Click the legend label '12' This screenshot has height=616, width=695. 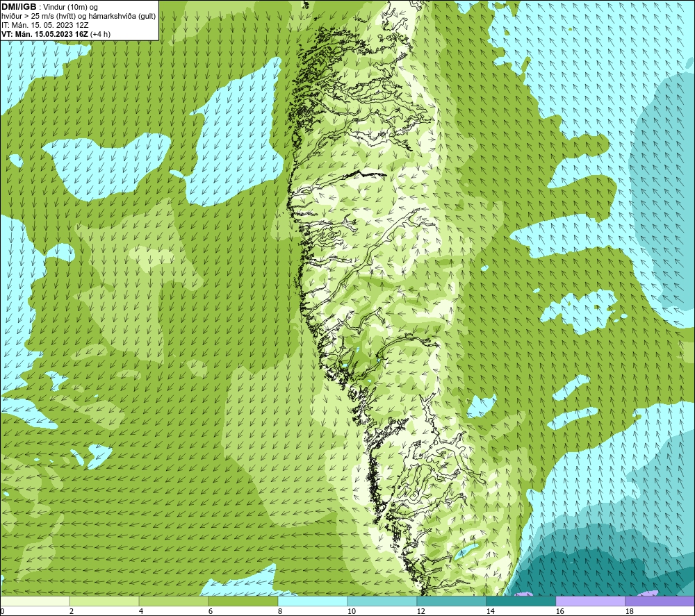coord(420,612)
